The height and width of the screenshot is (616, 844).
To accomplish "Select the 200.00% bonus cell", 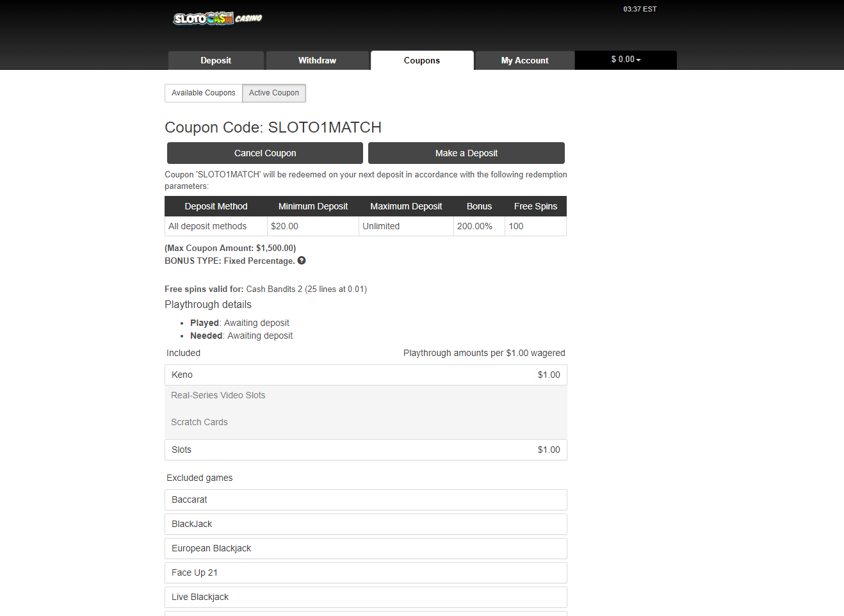I will pos(479,226).
